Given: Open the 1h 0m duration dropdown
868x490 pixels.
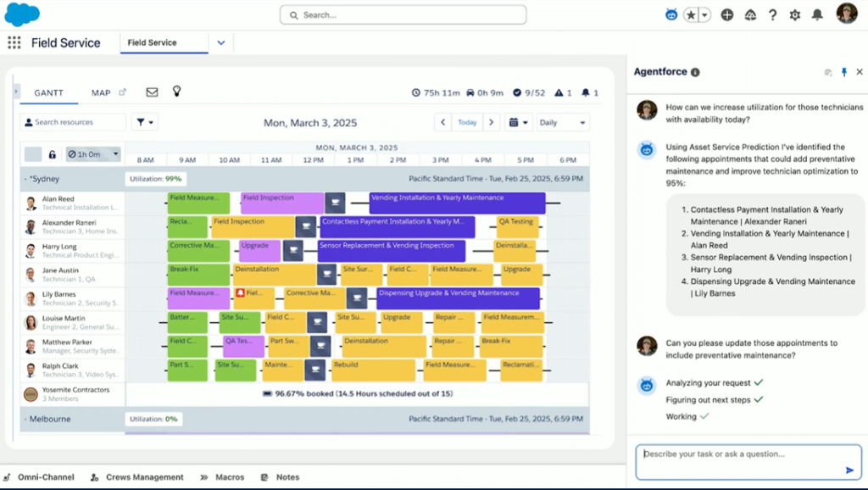Looking at the screenshot, I should pyautogui.click(x=93, y=154).
